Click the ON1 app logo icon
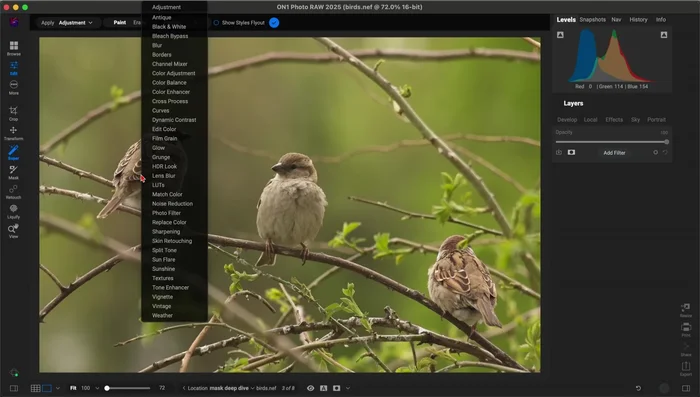The height and width of the screenshot is (397, 700). (14, 22)
